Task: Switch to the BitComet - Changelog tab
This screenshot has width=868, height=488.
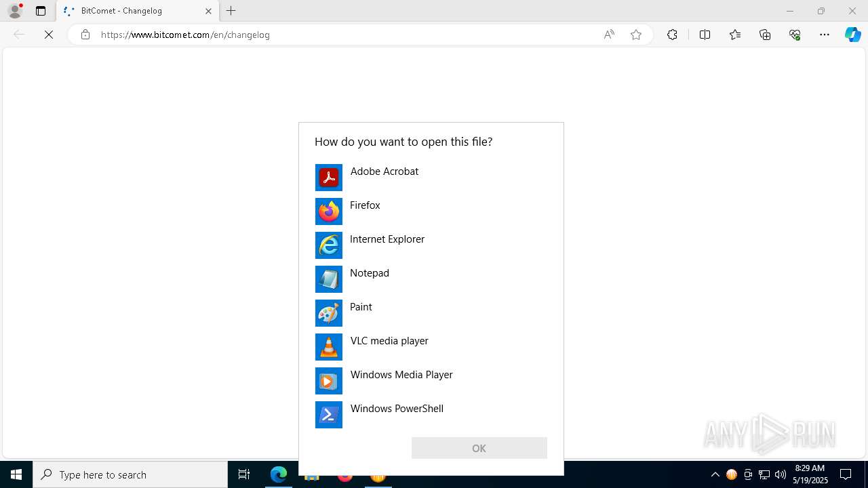Action: (x=136, y=11)
